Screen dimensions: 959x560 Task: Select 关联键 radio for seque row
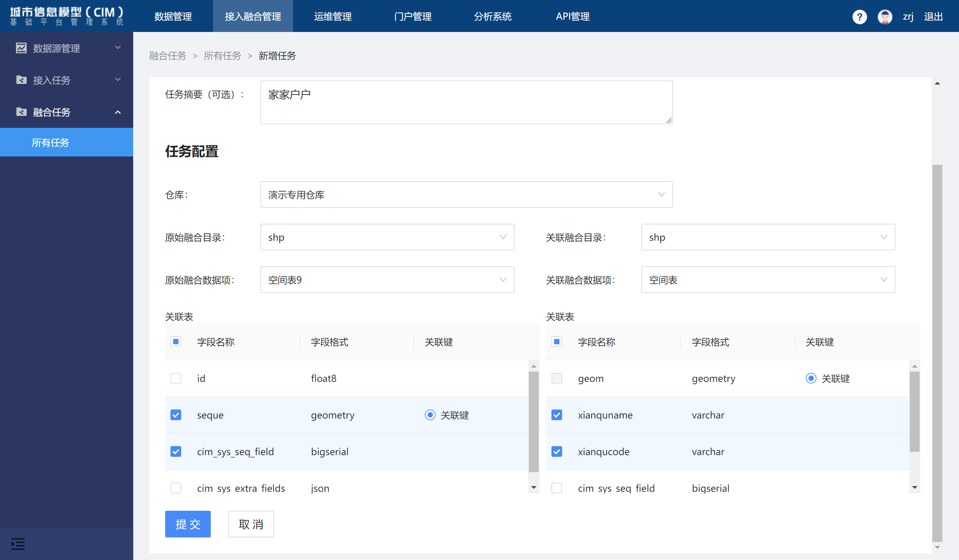point(430,415)
